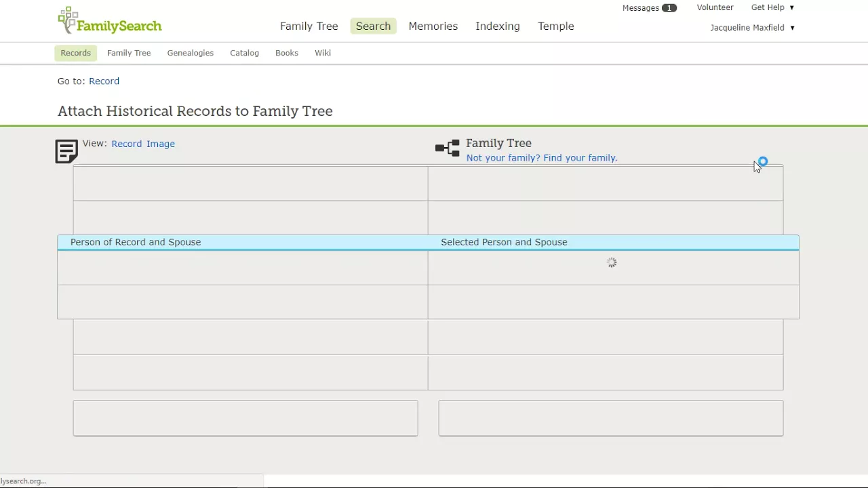Screen dimensions: 868x488
Task: Open the Family Tree main menu
Action: tap(309, 26)
